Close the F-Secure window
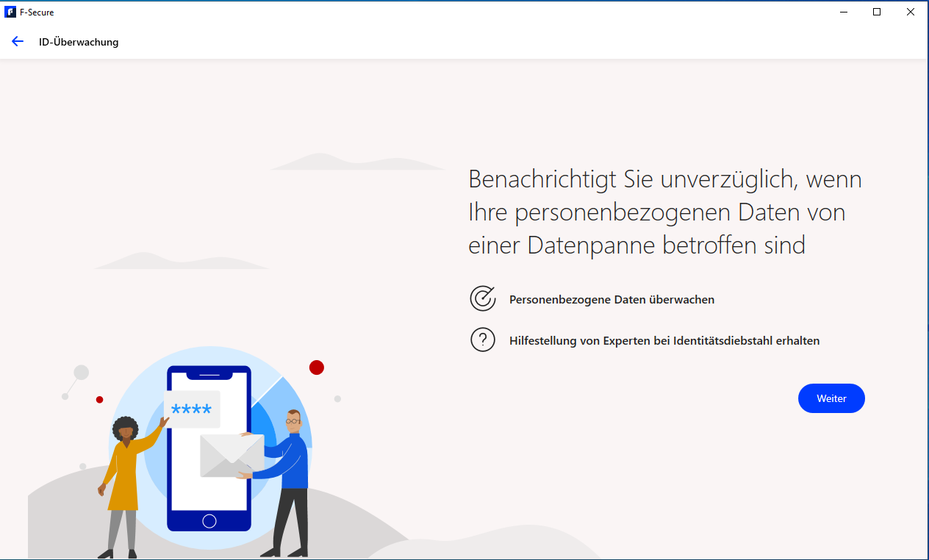The image size is (929, 560). [911, 12]
